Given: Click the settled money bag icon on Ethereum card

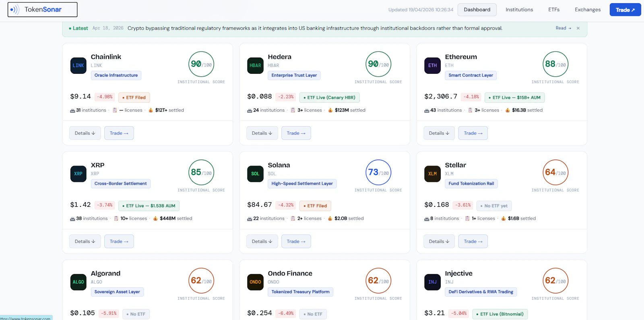Looking at the screenshot, I should (x=508, y=110).
